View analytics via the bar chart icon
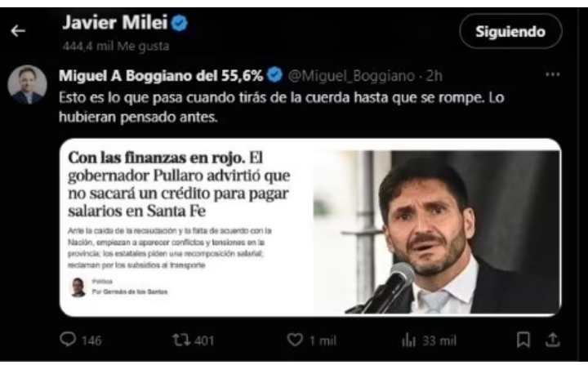The image size is (588, 365). click(x=409, y=341)
